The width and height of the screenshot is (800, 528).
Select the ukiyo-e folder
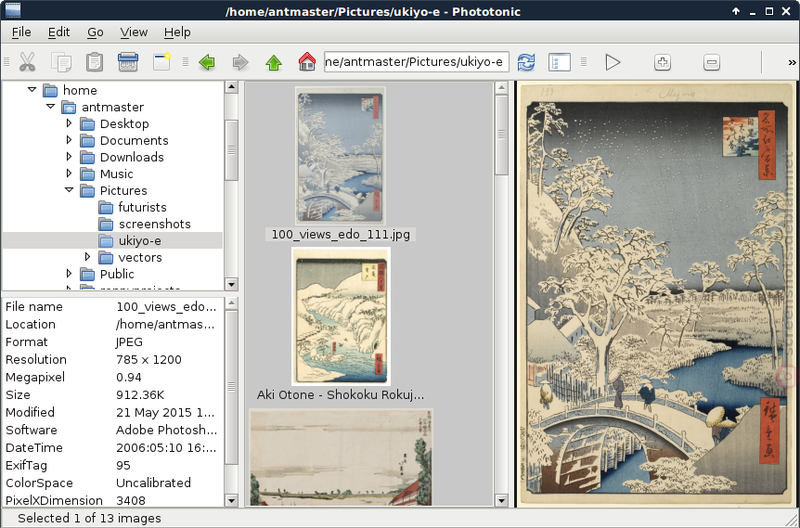[112, 240]
